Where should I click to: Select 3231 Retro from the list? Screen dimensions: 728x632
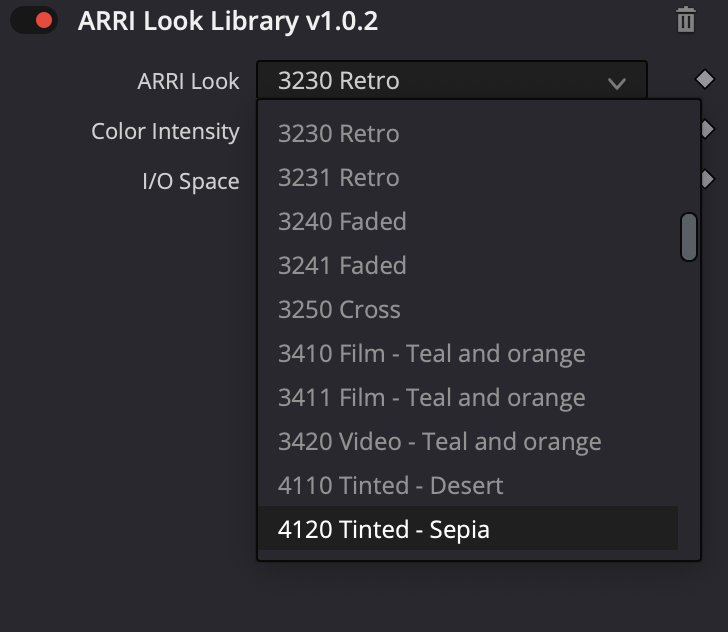[x=468, y=178]
